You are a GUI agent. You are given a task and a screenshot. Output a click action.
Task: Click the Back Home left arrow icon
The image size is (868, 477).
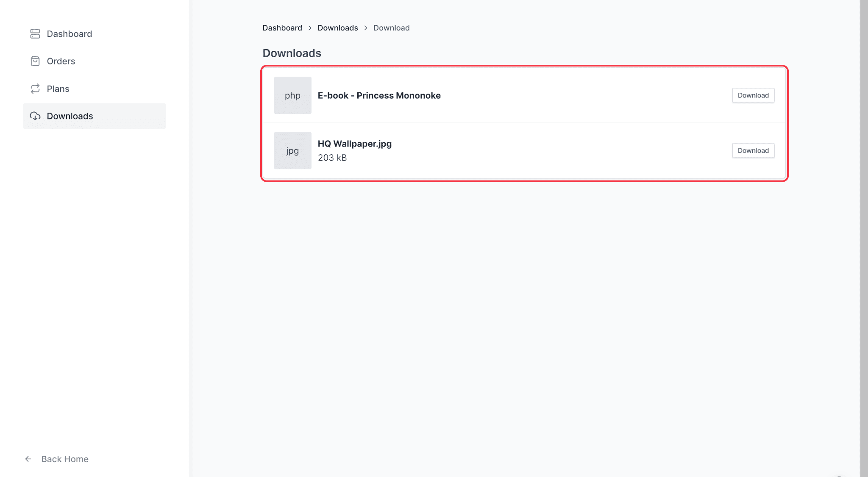pos(28,459)
